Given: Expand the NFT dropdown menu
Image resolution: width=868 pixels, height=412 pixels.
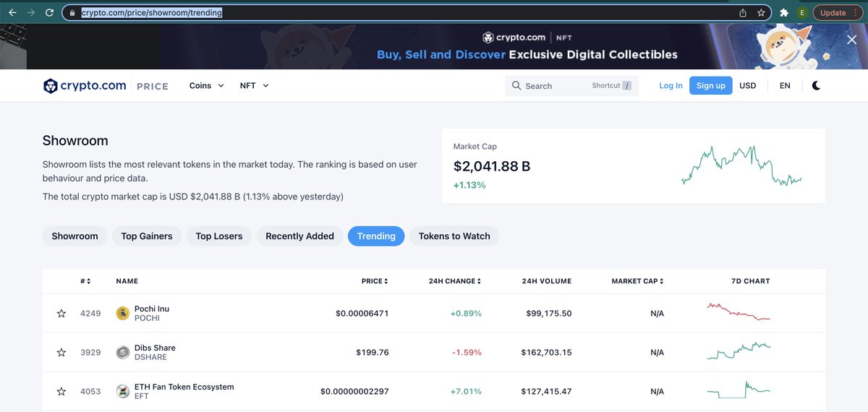Looking at the screenshot, I should pyautogui.click(x=254, y=85).
